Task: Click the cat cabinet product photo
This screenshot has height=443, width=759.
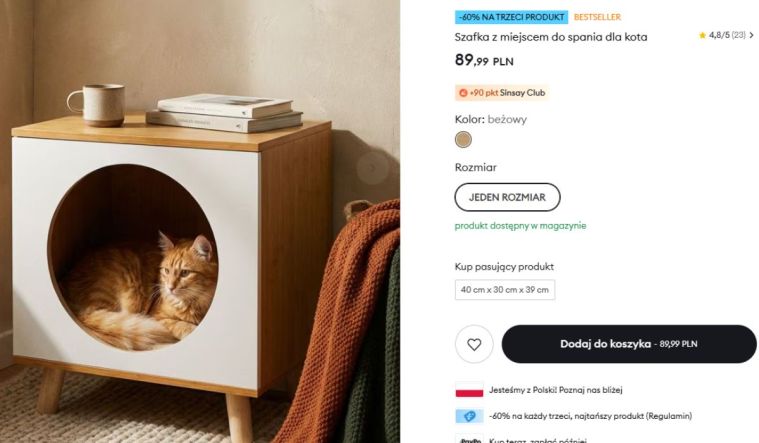Action: (x=200, y=221)
